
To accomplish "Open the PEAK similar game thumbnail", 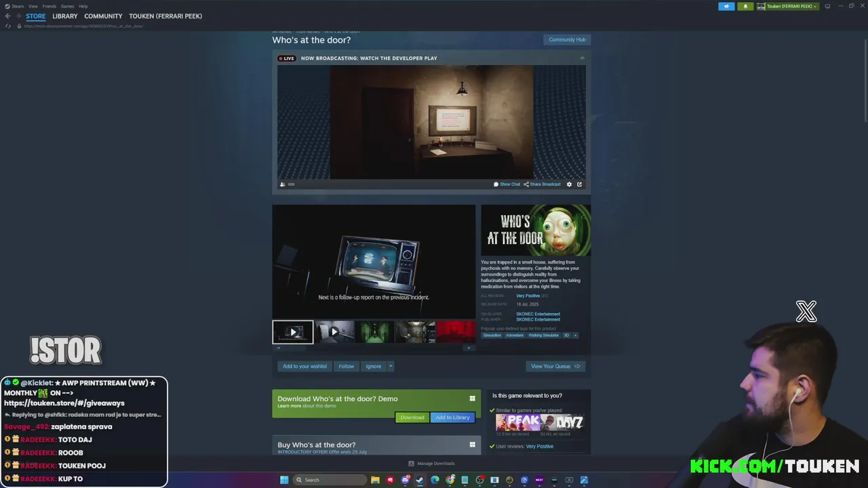I will [518, 422].
